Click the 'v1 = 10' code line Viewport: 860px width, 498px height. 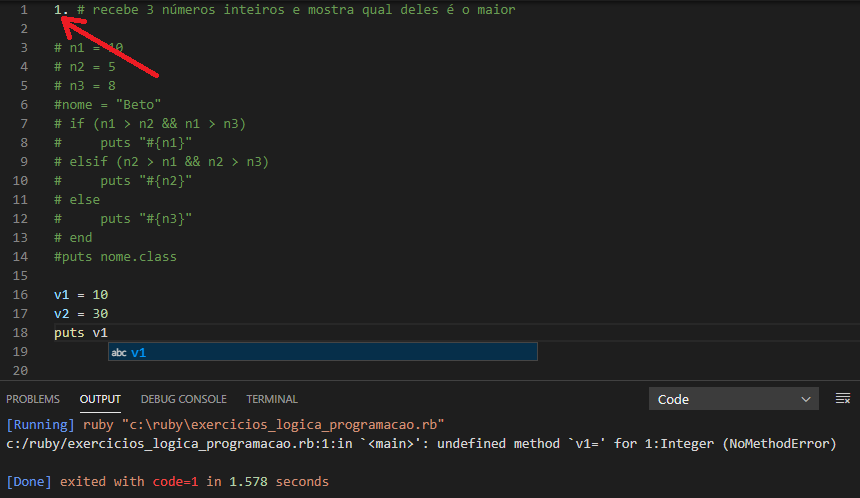pyautogui.click(x=80, y=295)
